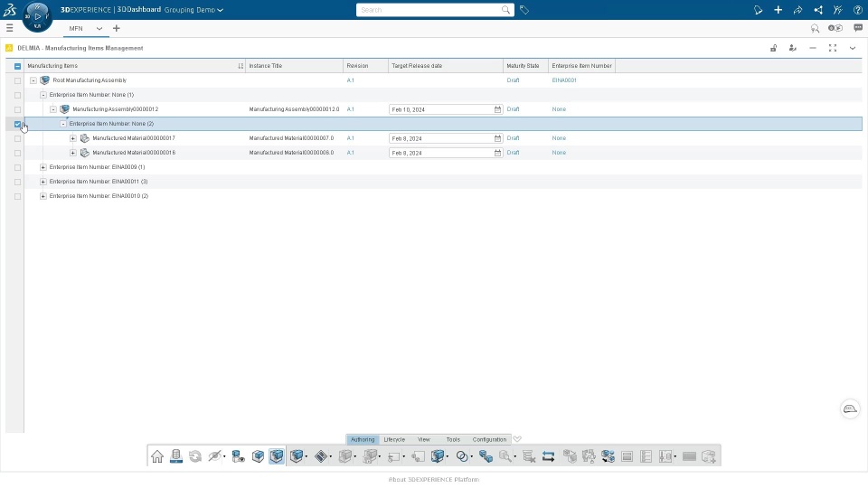Click the dark diamond layers toolbar icon
Screen dimensions: 868x488
coord(321,456)
